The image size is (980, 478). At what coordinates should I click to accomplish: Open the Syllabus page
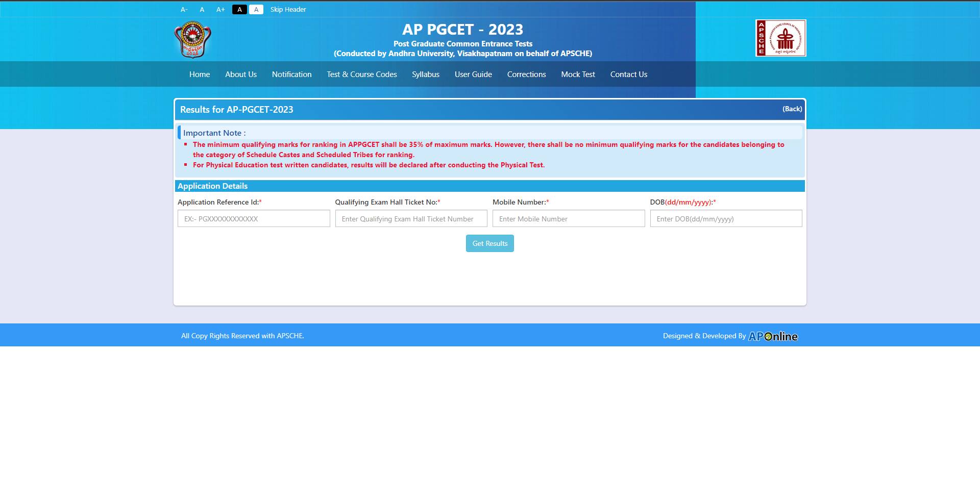click(x=425, y=74)
